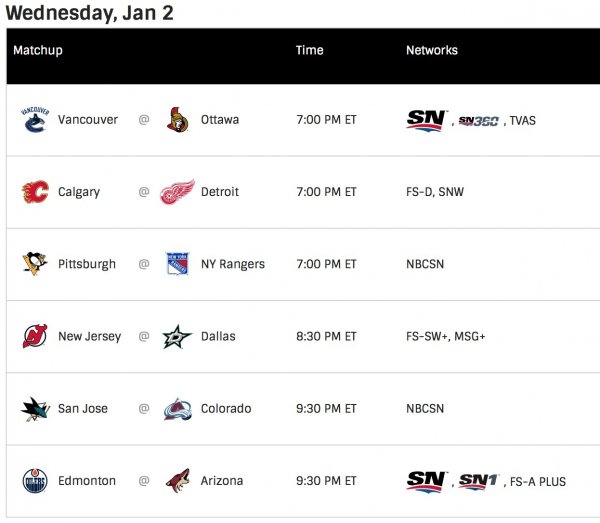600x523 pixels.
Task: Click the Sportsnet 360 network logo
Action: [479, 121]
